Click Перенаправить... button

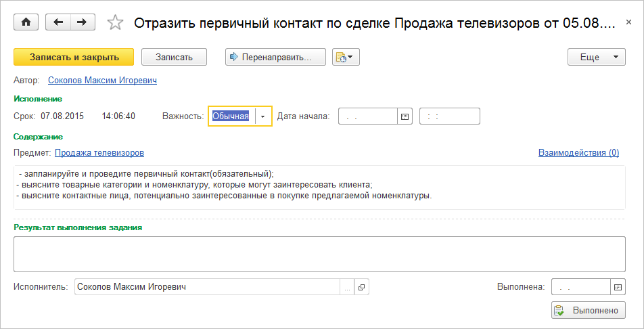276,58
